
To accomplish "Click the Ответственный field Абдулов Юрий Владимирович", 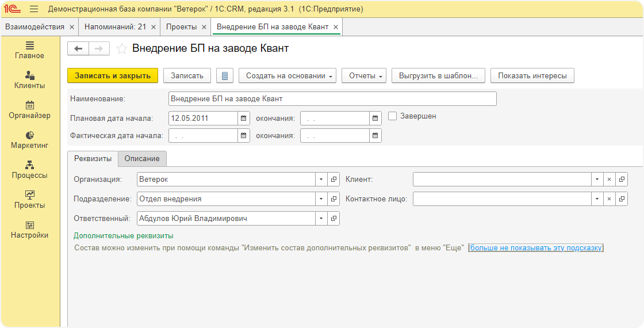I will 226,219.
